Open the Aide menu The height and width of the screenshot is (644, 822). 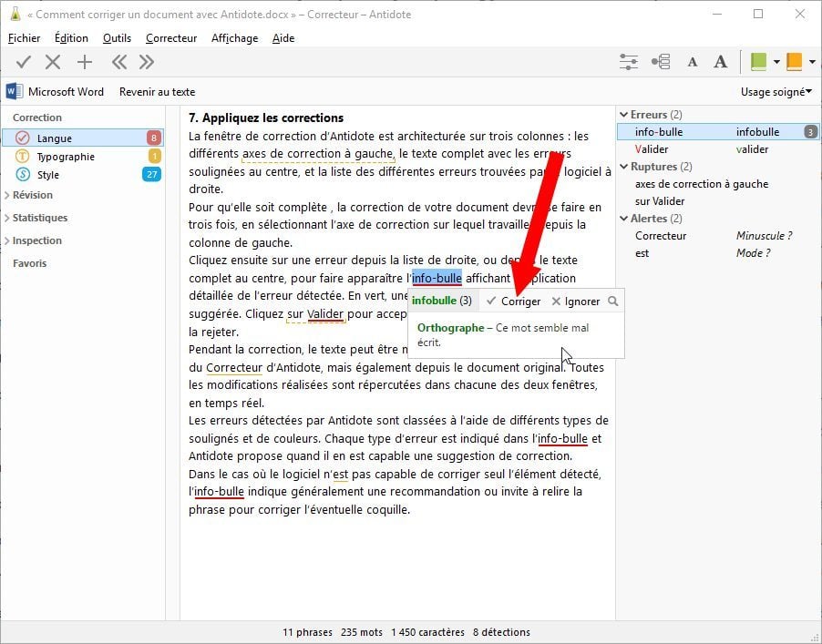click(283, 38)
